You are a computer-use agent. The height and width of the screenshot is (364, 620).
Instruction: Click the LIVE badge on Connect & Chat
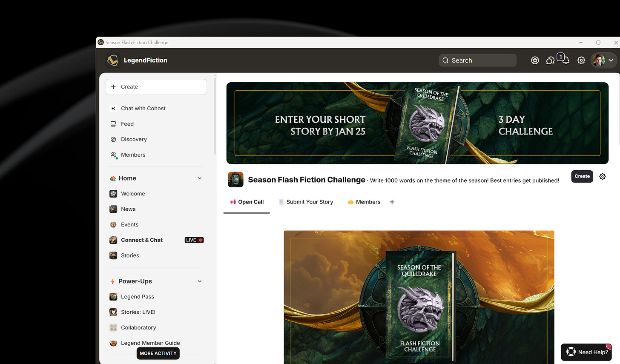194,240
